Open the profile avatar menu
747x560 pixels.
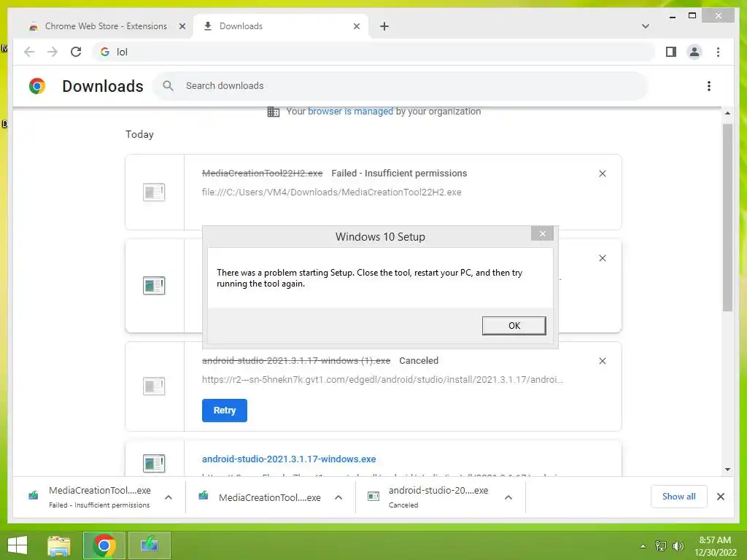point(694,52)
